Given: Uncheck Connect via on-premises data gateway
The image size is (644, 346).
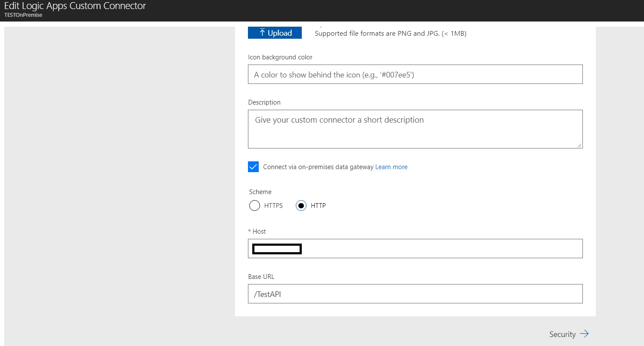Looking at the screenshot, I should coord(253,167).
